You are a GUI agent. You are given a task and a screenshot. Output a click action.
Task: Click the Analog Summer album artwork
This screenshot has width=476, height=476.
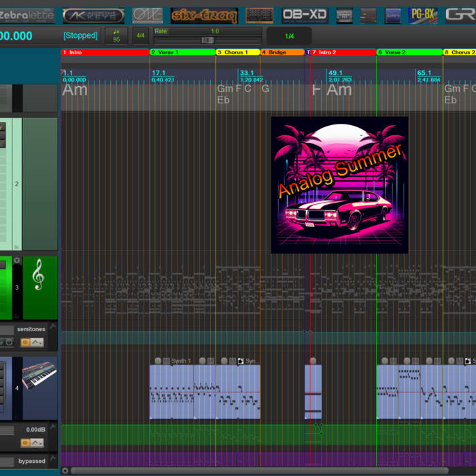pyautogui.click(x=339, y=185)
